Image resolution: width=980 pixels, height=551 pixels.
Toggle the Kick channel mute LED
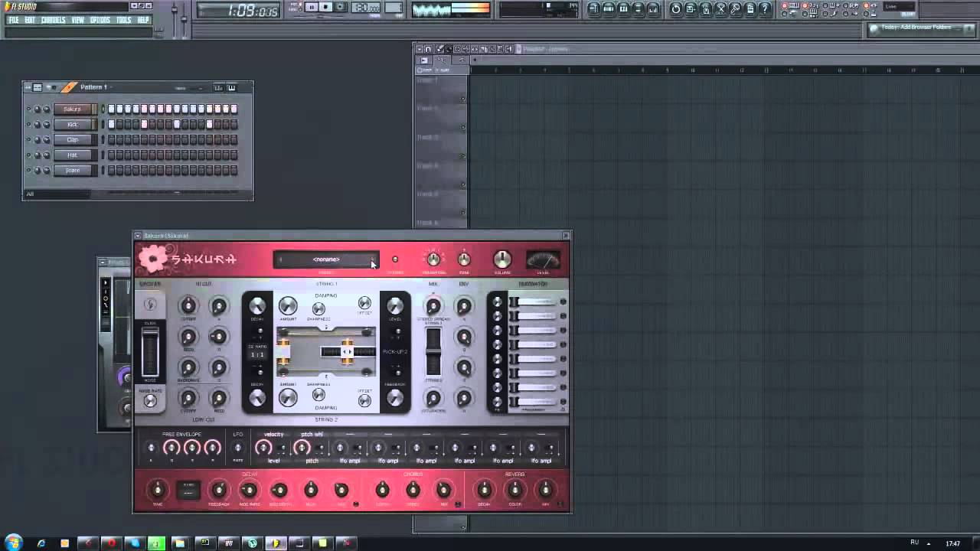(28, 124)
